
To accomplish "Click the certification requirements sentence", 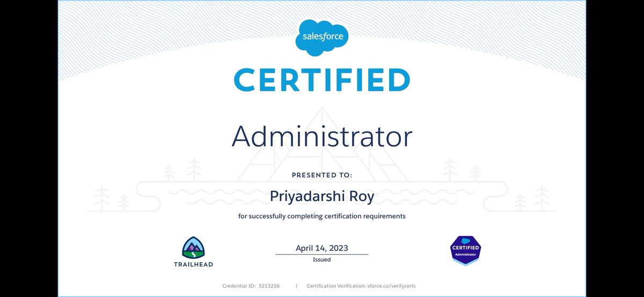I will tap(322, 217).
